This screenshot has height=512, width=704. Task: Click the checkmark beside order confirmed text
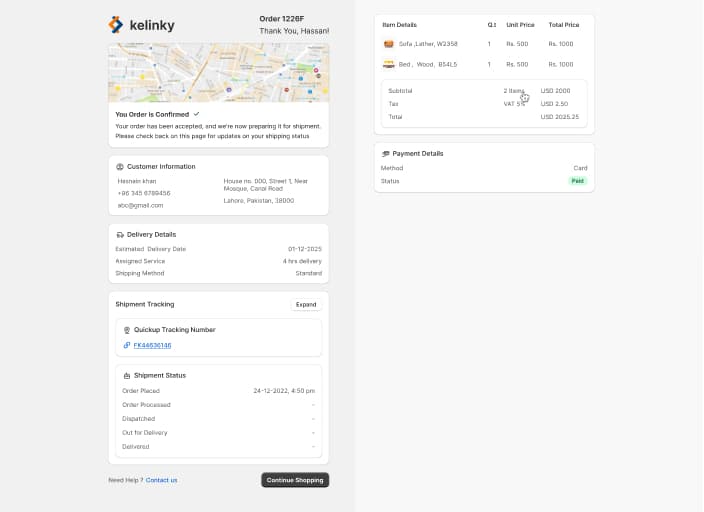pyautogui.click(x=196, y=114)
